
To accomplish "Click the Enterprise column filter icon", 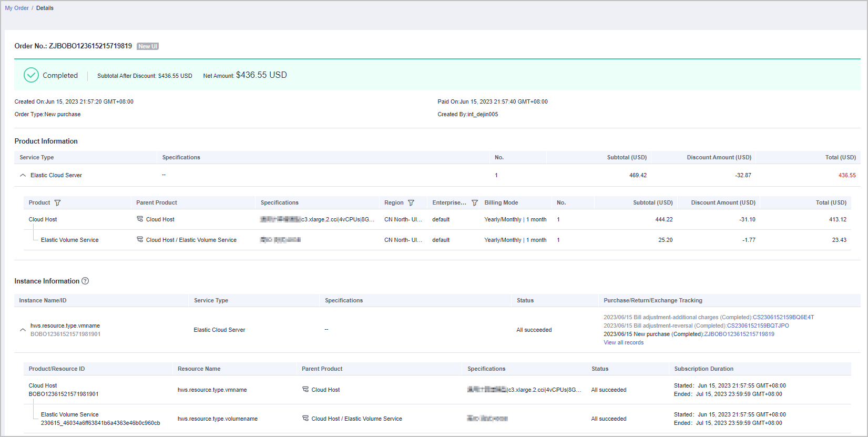I will [x=475, y=203].
